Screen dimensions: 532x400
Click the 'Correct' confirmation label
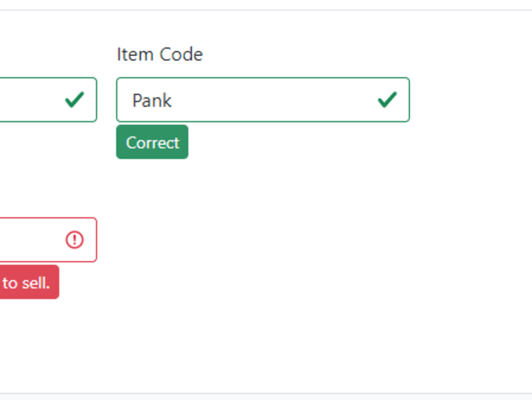(x=152, y=142)
